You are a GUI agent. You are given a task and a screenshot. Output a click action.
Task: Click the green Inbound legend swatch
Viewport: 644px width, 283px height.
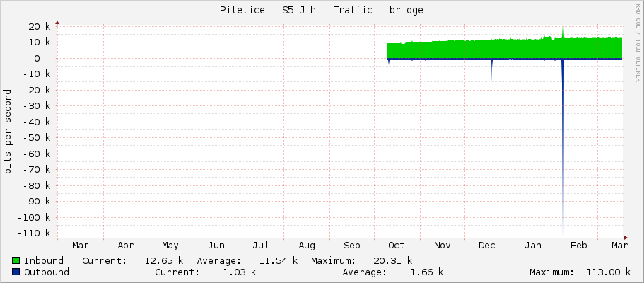pyautogui.click(x=16, y=260)
